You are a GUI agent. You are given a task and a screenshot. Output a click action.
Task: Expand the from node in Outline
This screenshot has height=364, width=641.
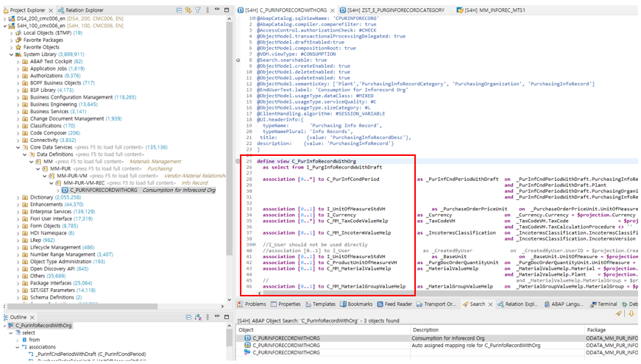point(17,340)
